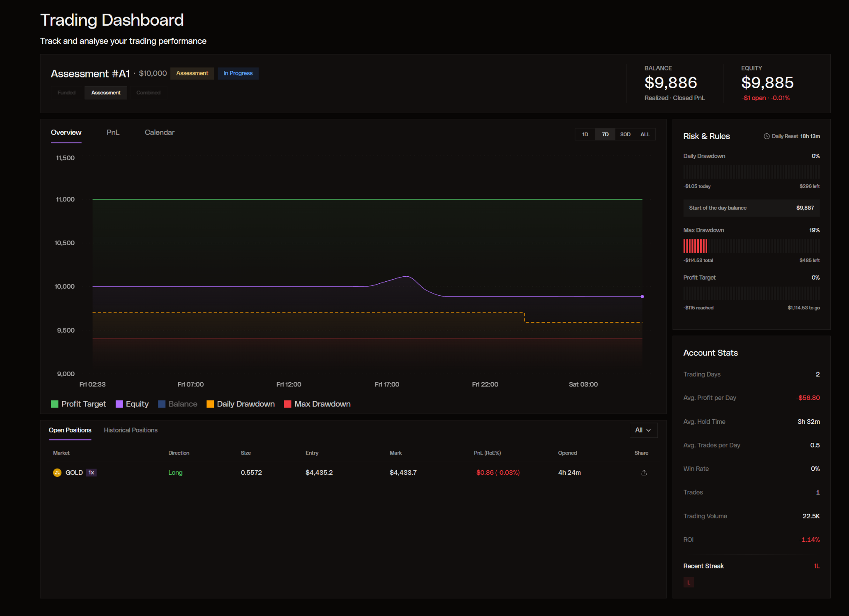Toggle Equity legend series
The height and width of the screenshot is (616, 849).
132,404
